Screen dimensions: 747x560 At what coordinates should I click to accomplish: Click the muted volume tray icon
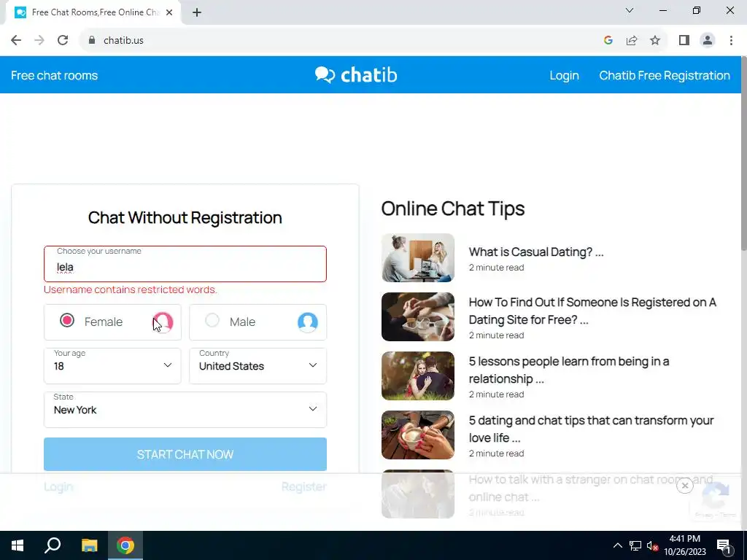click(653, 545)
